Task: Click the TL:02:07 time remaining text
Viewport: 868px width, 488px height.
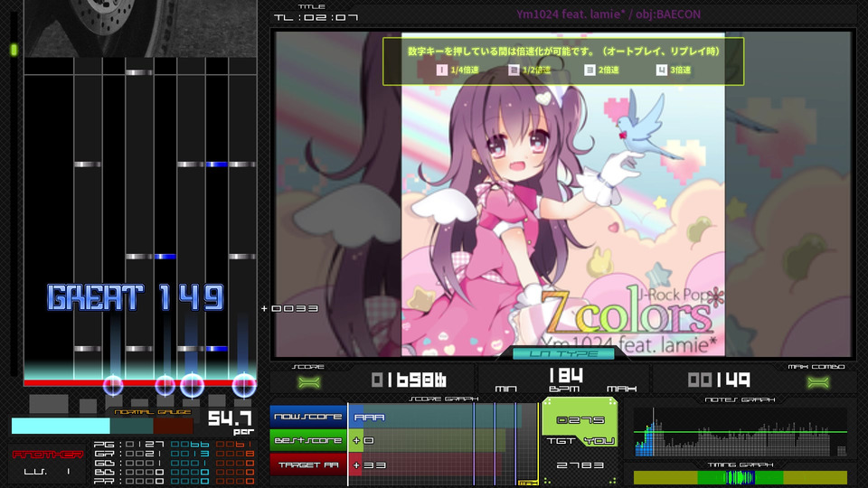Action: pos(316,18)
